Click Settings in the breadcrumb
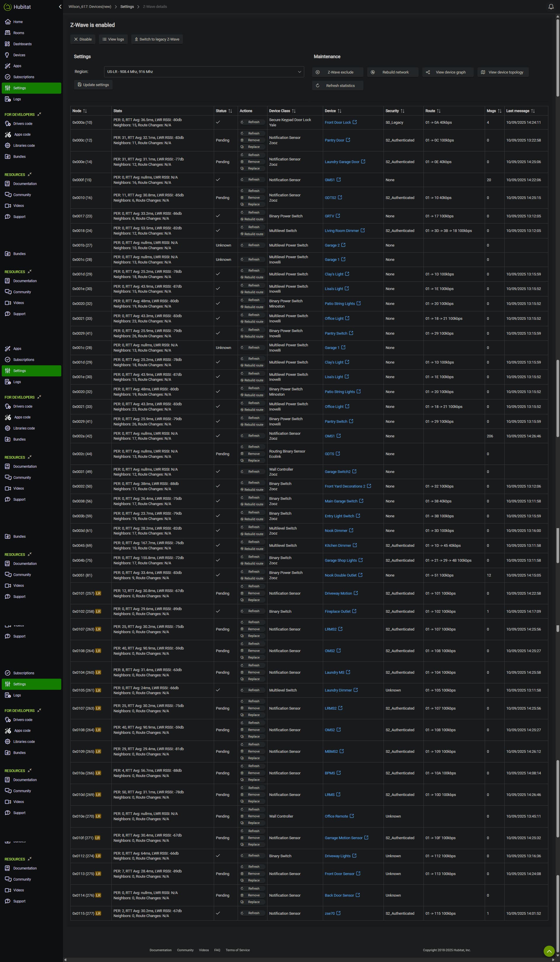Screen dimensions: 560x962 [x=127, y=6]
